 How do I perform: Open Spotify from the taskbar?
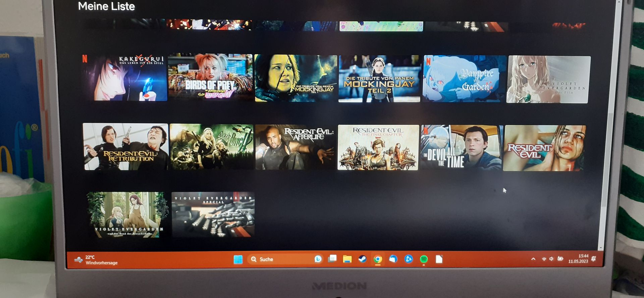424,259
